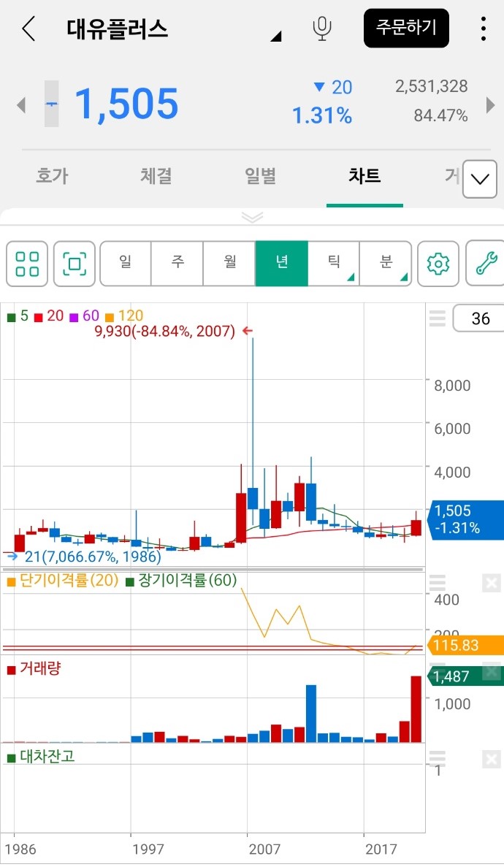
Task: Tap the orange 115.83 value tag
Action: (466, 645)
